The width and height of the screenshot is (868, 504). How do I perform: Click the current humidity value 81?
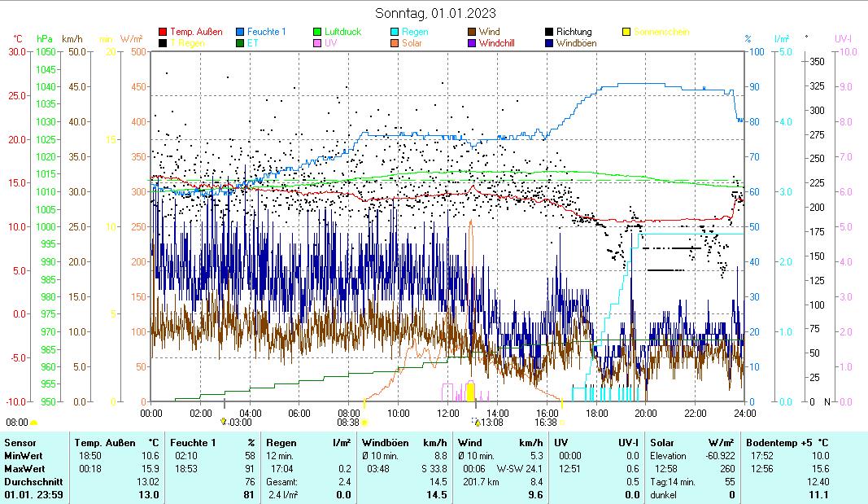click(x=249, y=494)
